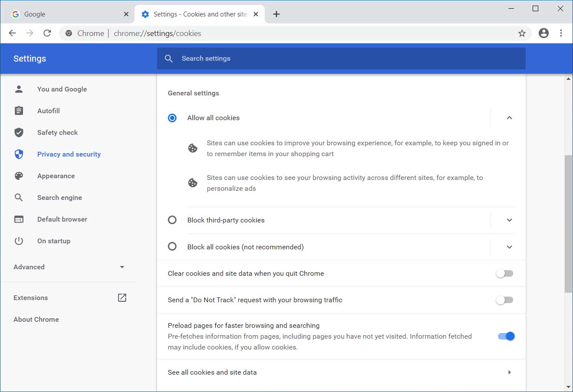This screenshot has width=573, height=392.
Task: Click the Autofill clipboard icon
Action: pos(19,111)
